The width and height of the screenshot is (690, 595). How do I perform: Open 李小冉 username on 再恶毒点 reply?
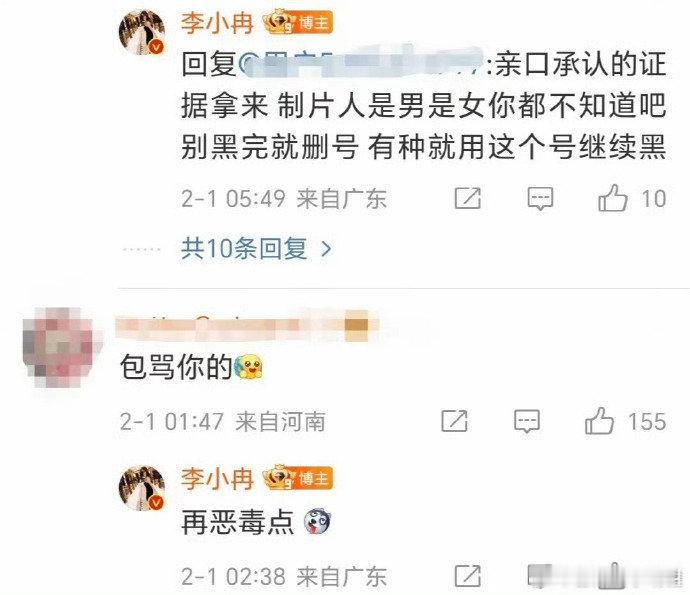coord(217,478)
